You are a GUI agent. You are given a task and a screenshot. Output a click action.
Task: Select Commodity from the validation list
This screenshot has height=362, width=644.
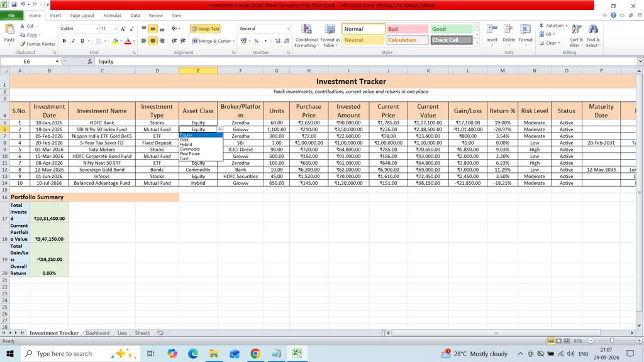(201, 150)
